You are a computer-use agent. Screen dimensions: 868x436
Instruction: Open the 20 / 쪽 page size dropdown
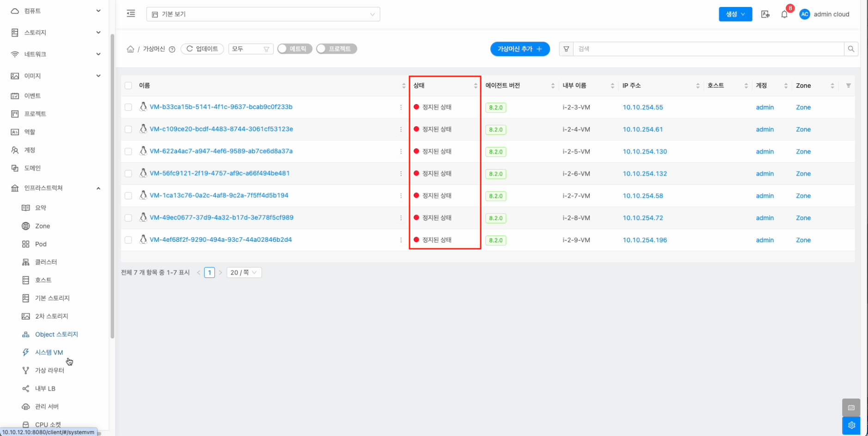(244, 273)
